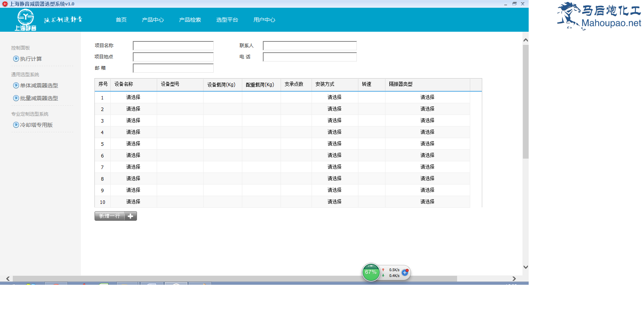Click the horizontal scrollbar right arrow

click(x=514, y=279)
